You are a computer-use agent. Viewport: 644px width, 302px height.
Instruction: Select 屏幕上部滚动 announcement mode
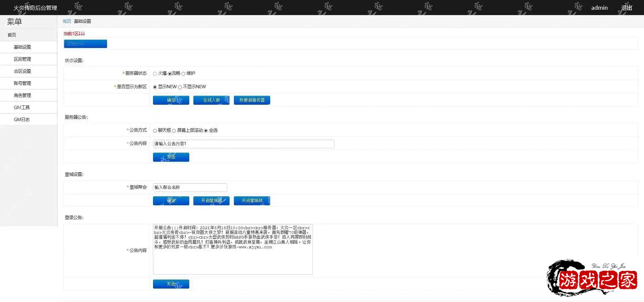coord(174,131)
